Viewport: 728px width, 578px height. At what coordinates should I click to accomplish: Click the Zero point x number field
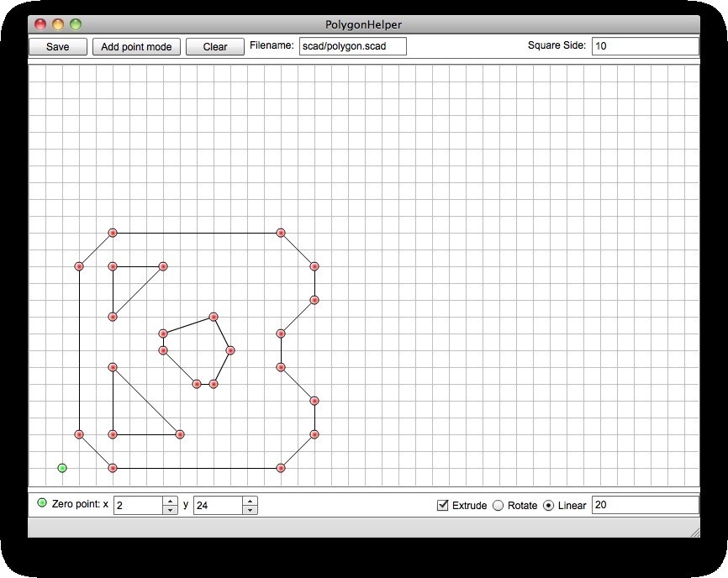click(139, 505)
